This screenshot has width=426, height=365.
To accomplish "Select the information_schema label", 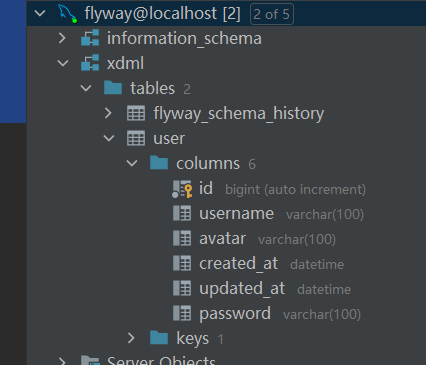I will (x=184, y=38).
